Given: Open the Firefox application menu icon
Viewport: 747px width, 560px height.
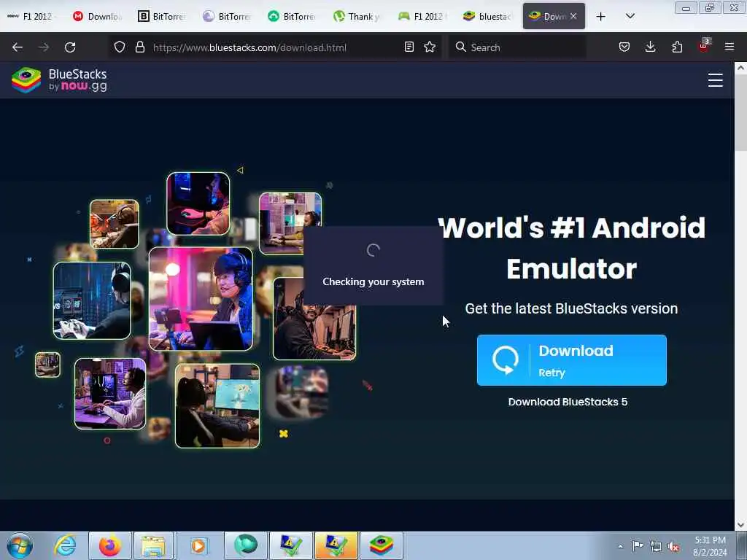Looking at the screenshot, I should coord(729,47).
